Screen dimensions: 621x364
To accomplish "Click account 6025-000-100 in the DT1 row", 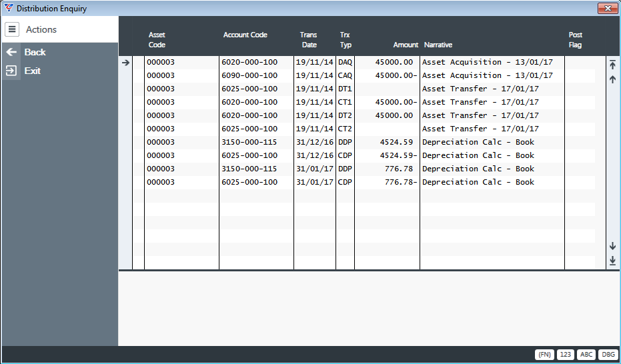I will 249,89.
